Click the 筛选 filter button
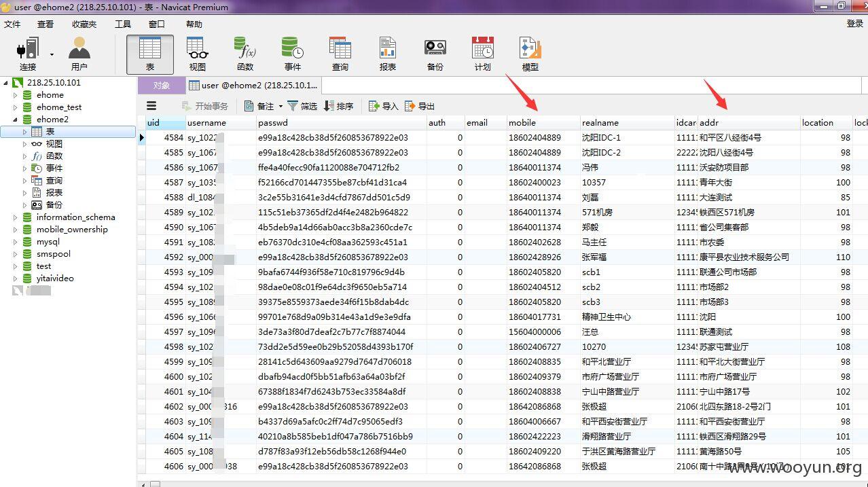Viewport: 868px width, 487px height. (302, 106)
